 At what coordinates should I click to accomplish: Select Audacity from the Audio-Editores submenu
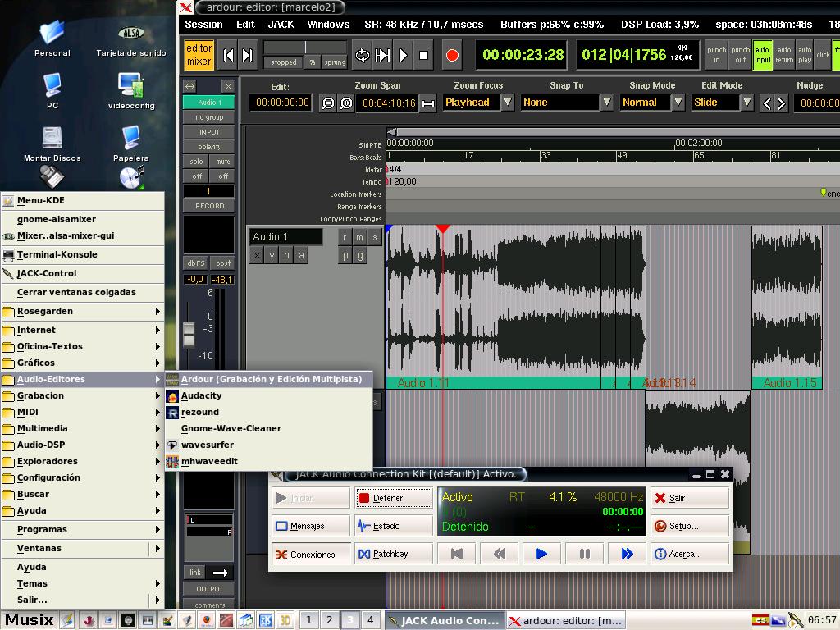coord(201,395)
